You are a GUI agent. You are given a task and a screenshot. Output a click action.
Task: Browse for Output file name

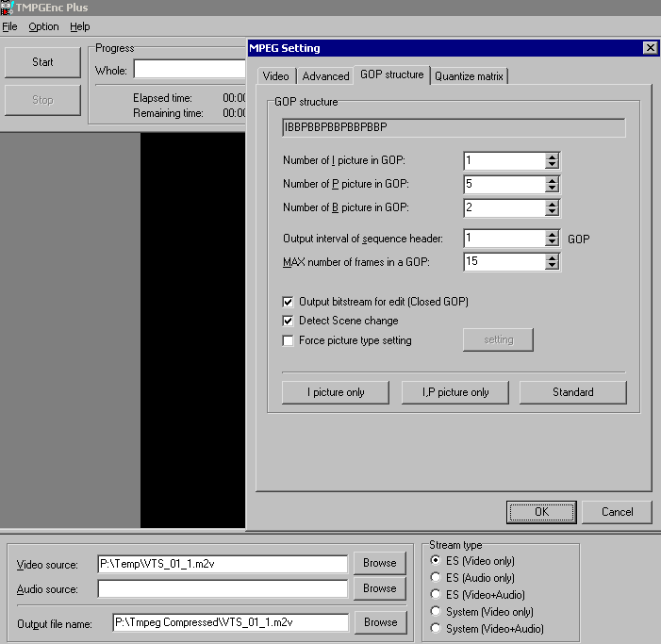pos(381,622)
